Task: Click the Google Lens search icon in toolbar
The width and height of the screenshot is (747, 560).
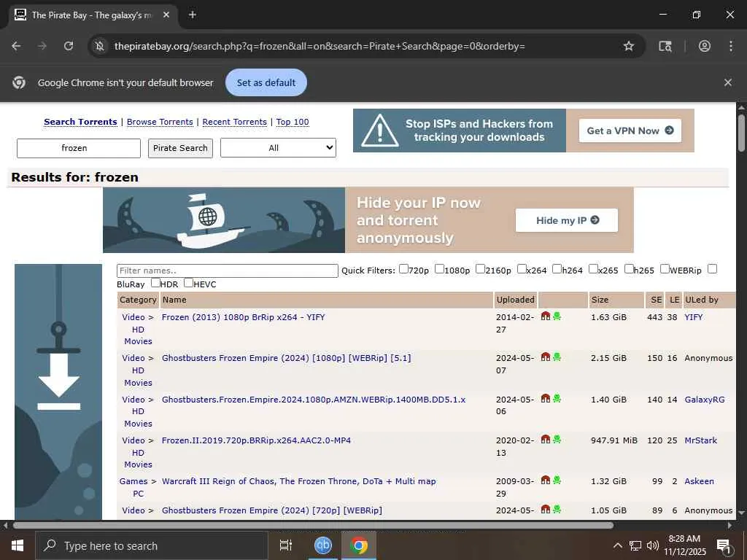Action: pyautogui.click(x=665, y=46)
